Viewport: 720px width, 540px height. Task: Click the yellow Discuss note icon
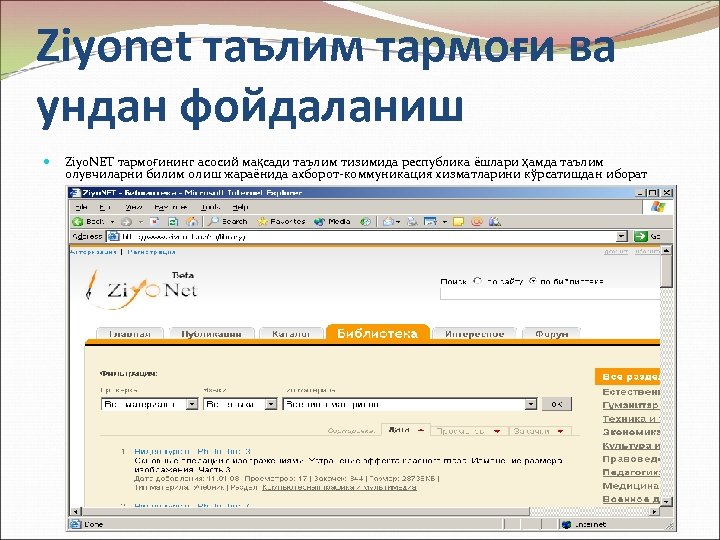[458, 222]
